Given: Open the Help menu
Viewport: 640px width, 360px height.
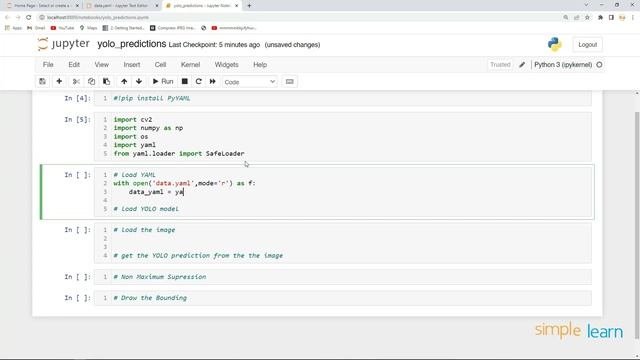Looking at the screenshot, I should (260, 64).
